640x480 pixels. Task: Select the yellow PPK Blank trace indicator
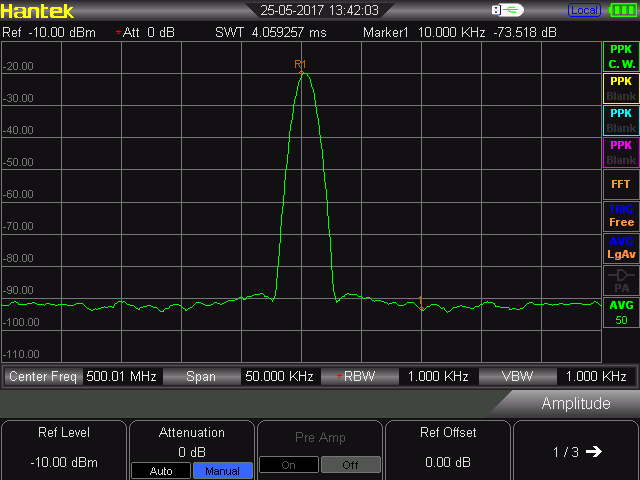click(621, 88)
